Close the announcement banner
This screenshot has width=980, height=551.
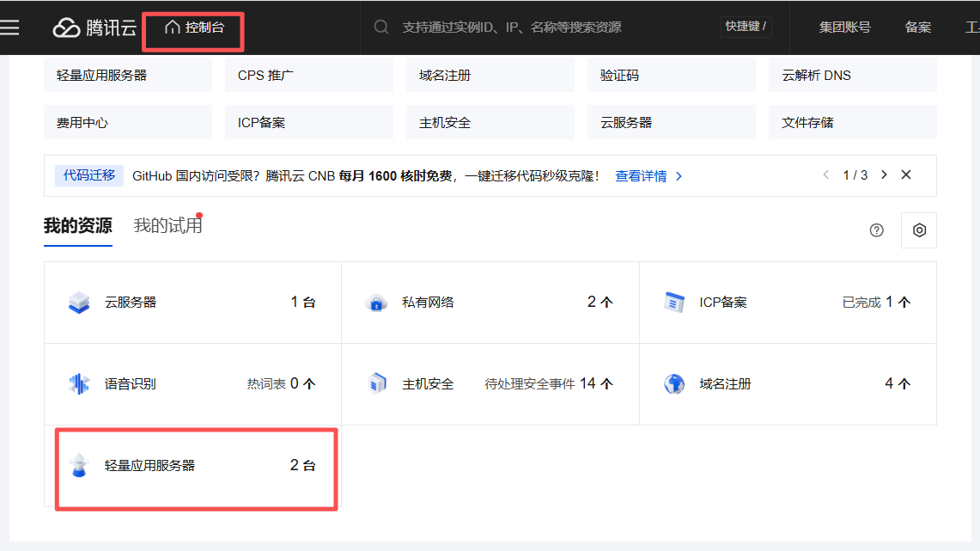[905, 174]
